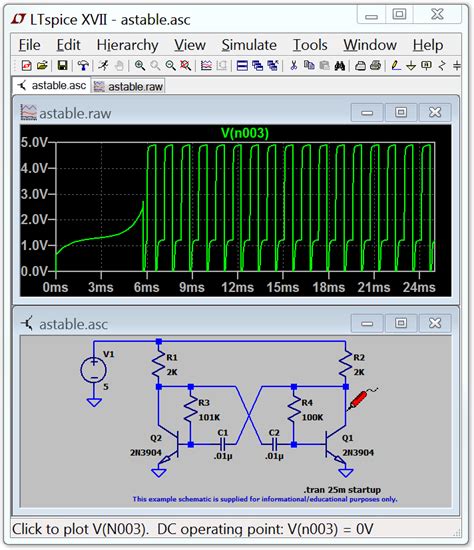The image size is (474, 550).
Task: Open the Simulate menu
Action: pyautogui.click(x=249, y=45)
